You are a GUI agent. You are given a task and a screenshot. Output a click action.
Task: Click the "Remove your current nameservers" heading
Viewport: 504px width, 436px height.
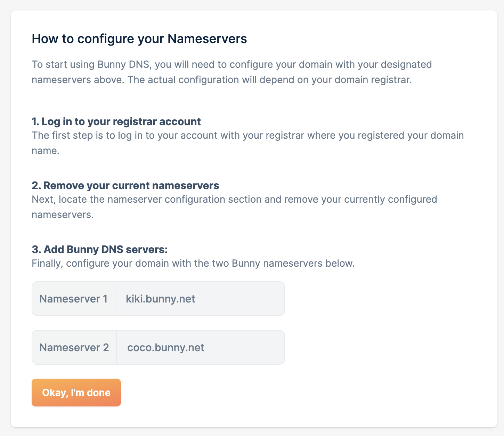coord(125,185)
